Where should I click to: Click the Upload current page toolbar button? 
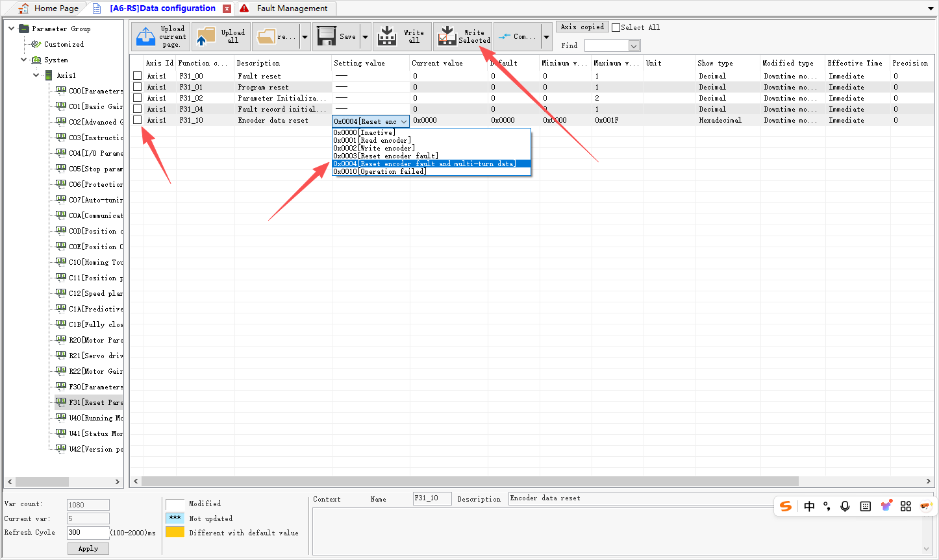click(x=160, y=37)
